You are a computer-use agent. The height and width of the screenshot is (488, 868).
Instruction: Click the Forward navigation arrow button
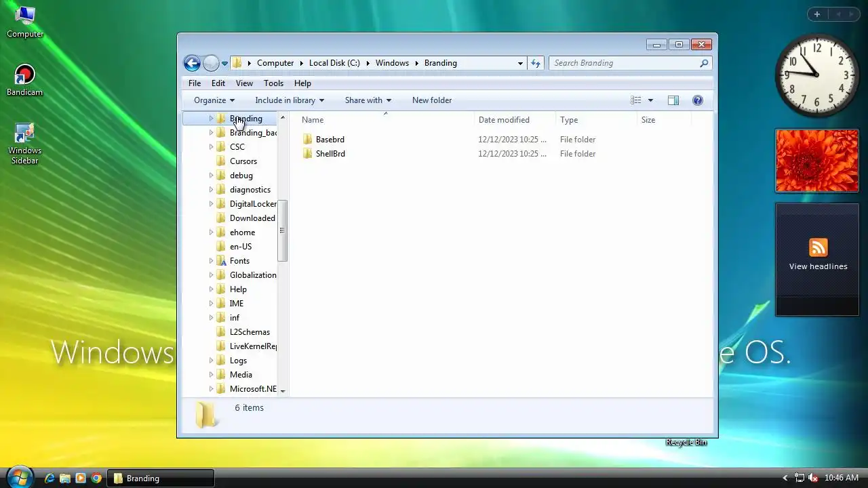click(211, 63)
